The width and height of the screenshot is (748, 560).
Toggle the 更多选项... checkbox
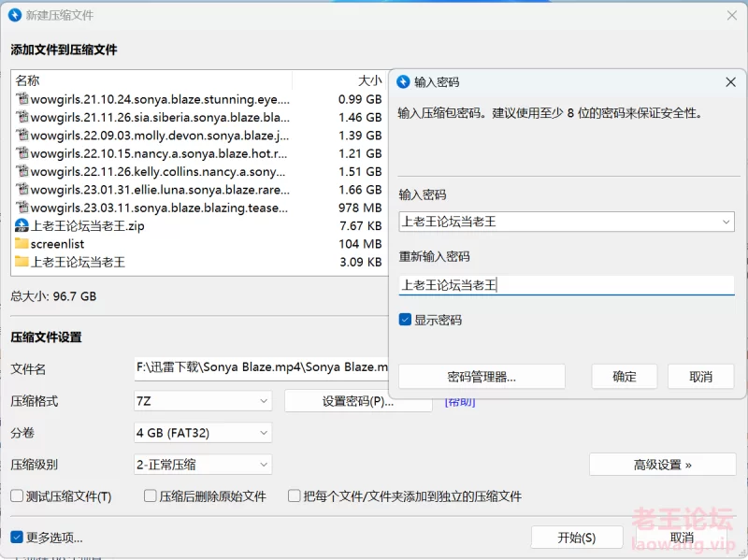17,538
